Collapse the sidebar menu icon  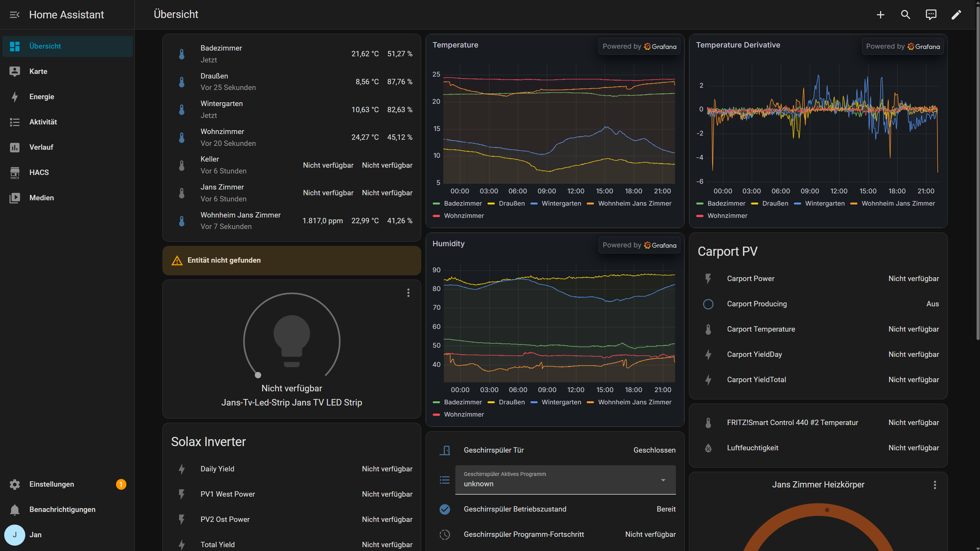pos(15,15)
